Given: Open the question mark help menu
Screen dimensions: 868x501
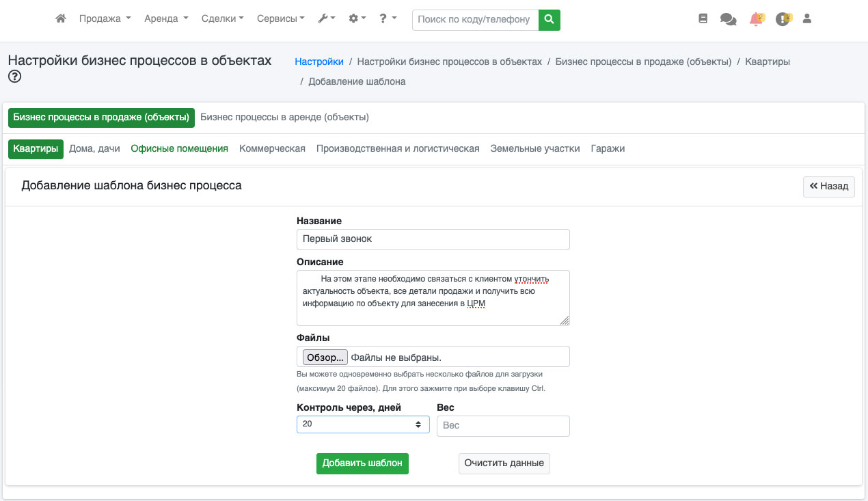Looking at the screenshot, I should [388, 19].
